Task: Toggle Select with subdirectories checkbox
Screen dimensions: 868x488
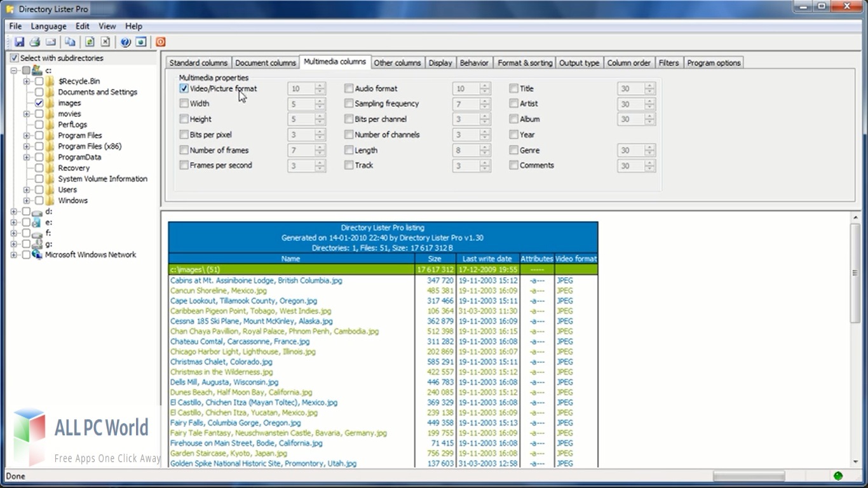Action: click(15, 58)
